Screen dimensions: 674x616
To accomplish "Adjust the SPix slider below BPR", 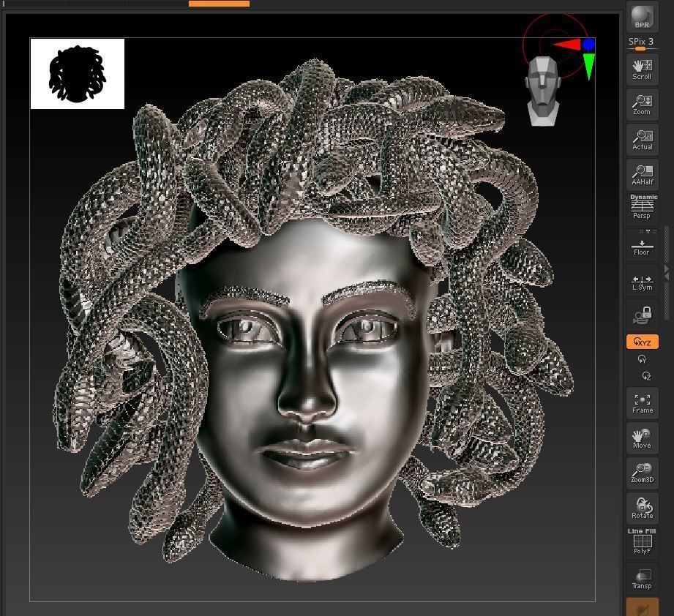I will [641, 50].
